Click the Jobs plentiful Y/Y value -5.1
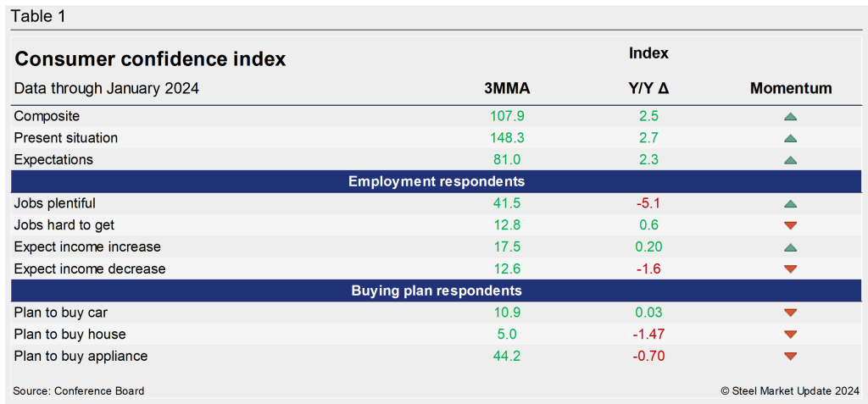The image size is (868, 404). point(648,203)
